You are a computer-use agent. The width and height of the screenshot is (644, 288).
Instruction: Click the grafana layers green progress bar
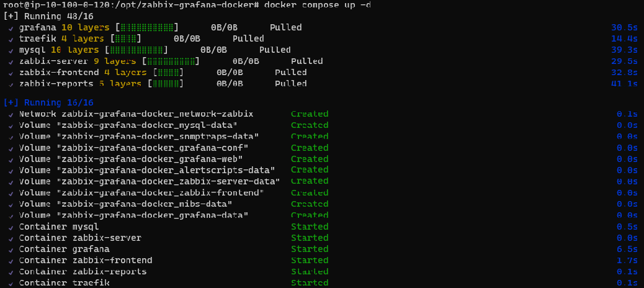[147, 27]
